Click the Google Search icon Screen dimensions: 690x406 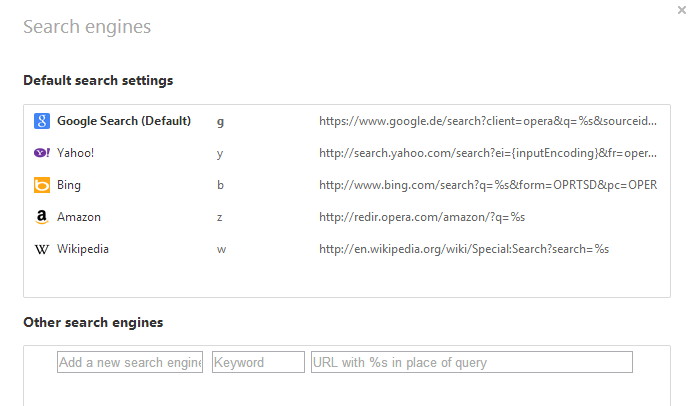point(42,121)
